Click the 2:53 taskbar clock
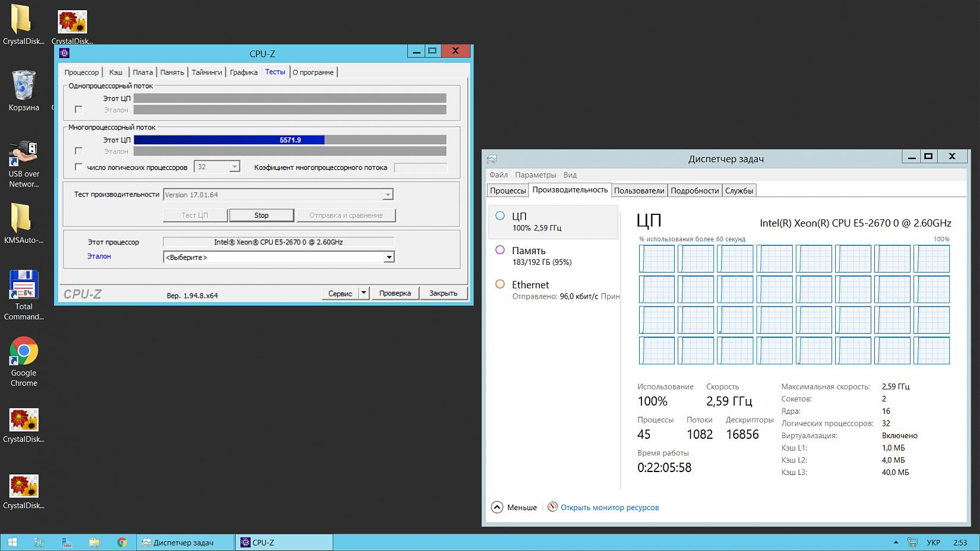This screenshot has width=980, height=551. click(960, 543)
